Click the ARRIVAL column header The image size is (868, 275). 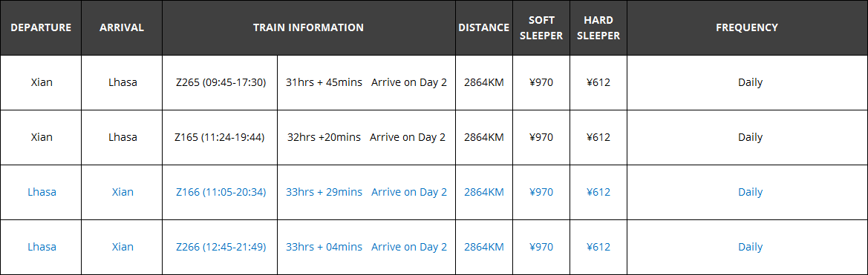(x=122, y=27)
